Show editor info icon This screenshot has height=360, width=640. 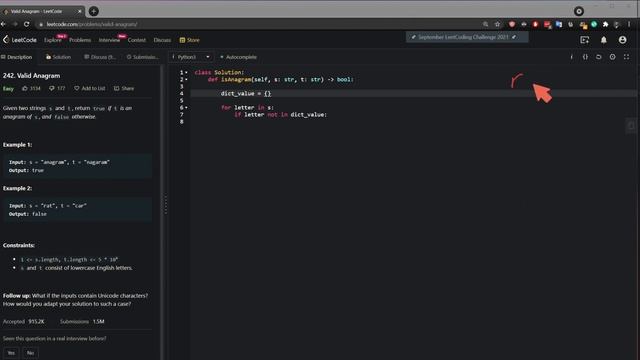[571, 57]
